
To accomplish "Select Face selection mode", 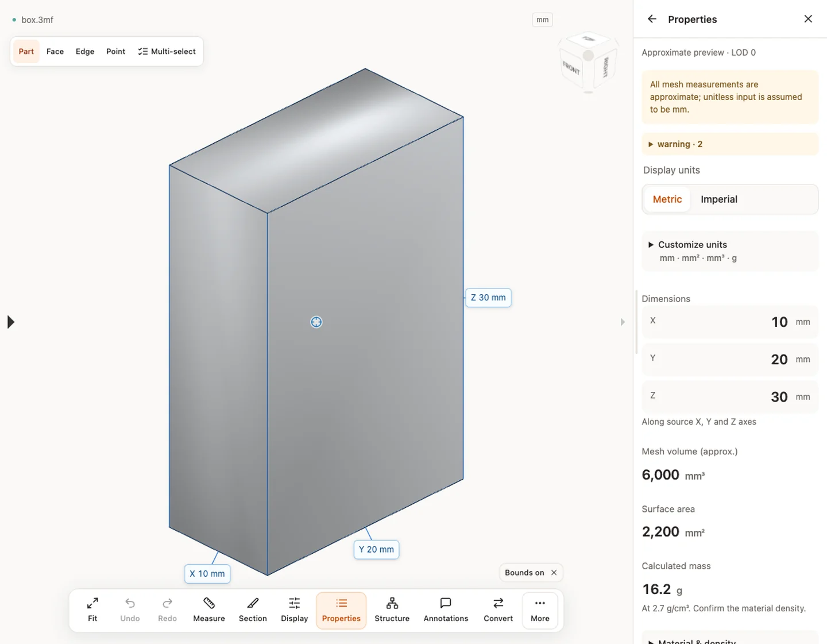I will pyautogui.click(x=55, y=52).
